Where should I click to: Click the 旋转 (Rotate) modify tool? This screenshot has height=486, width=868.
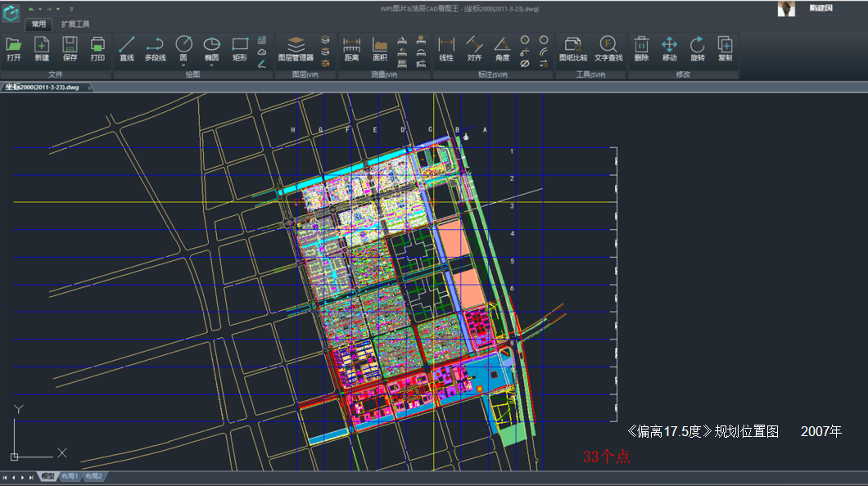(697, 48)
